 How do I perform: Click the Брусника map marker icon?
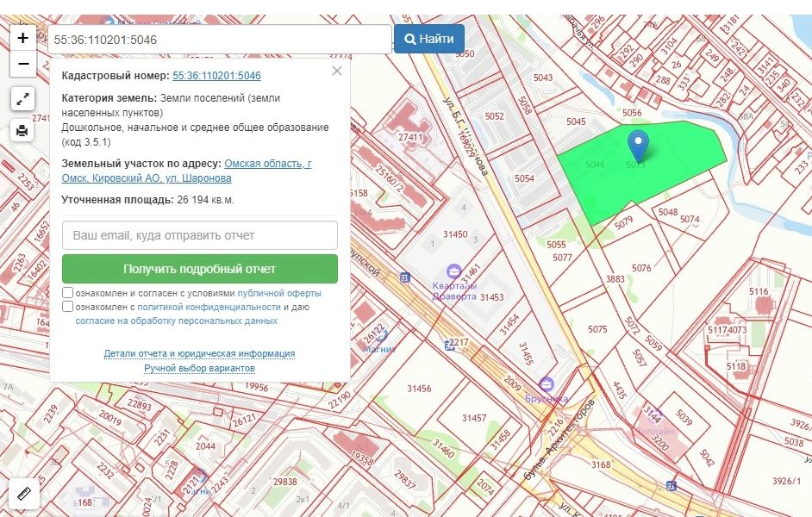tap(546, 384)
